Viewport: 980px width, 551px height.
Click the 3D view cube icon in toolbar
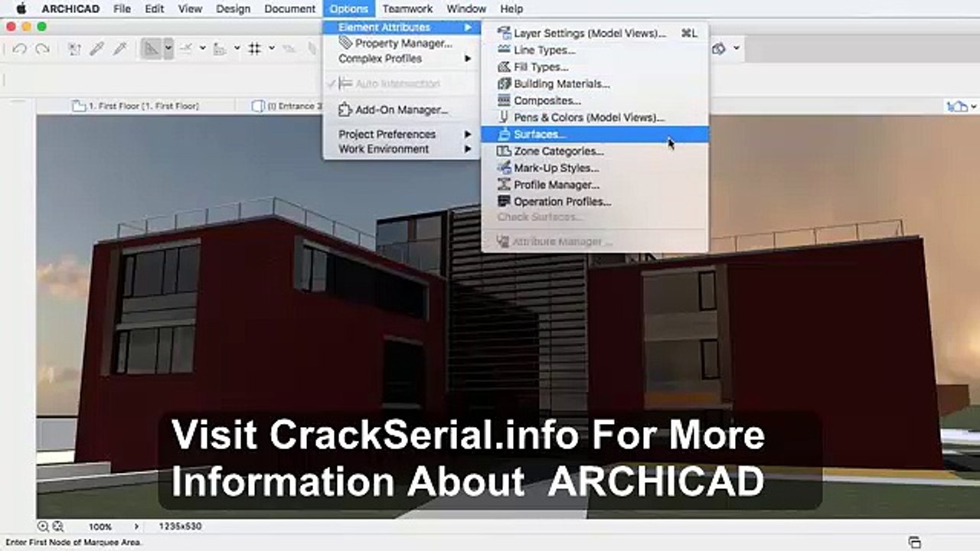[x=719, y=48]
